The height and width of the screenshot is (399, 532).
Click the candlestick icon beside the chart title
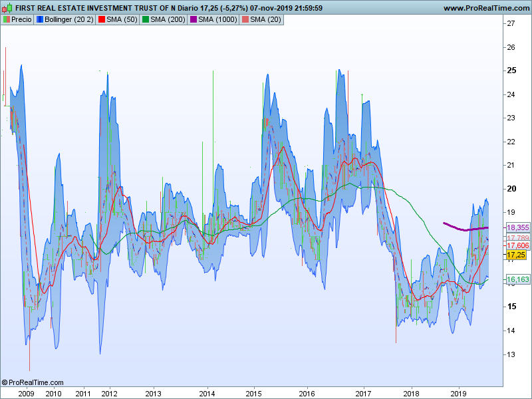tap(7, 7)
